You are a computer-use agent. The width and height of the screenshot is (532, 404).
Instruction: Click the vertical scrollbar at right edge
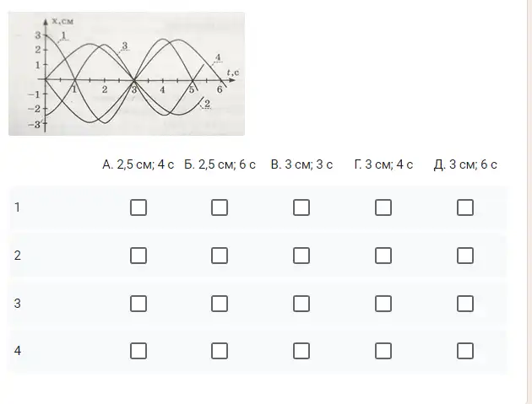click(x=529, y=202)
